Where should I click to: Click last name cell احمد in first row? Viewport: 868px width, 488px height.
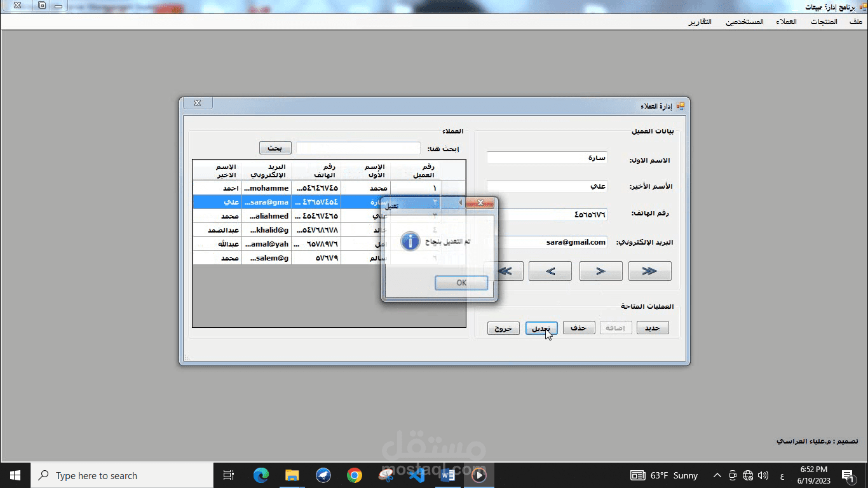pyautogui.click(x=217, y=188)
